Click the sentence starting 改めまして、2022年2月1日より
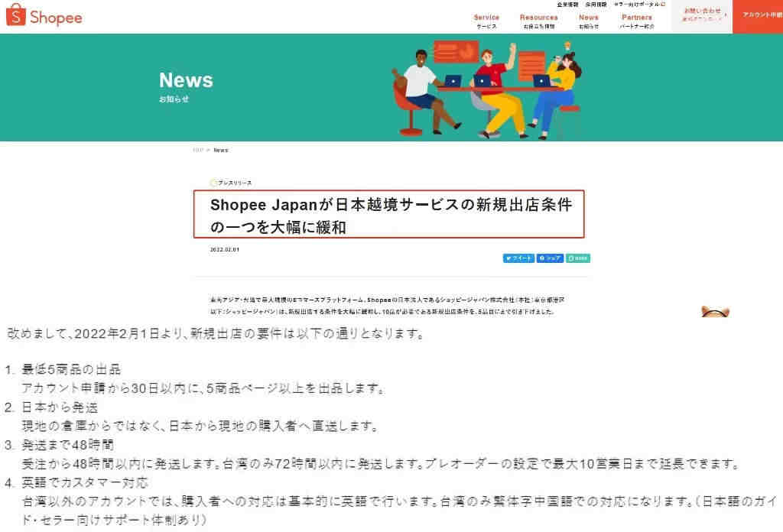The image size is (783, 532). click(216, 333)
